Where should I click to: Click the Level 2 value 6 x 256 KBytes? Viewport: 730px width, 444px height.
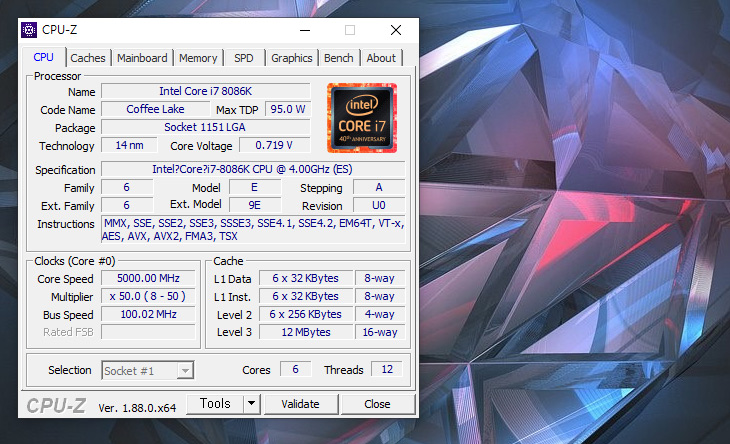point(305,315)
